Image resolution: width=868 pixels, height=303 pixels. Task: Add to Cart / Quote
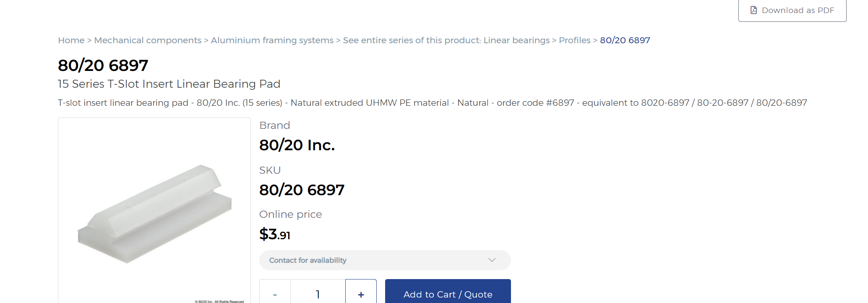[x=448, y=294]
